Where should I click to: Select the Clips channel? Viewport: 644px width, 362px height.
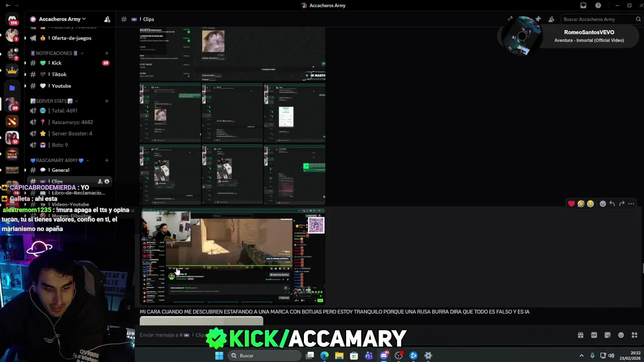pyautogui.click(x=69, y=182)
